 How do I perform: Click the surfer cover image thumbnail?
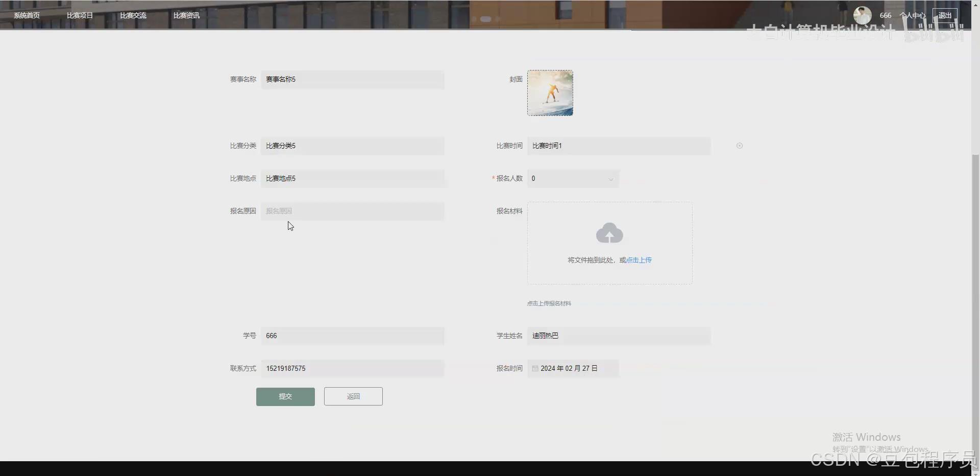550,92
